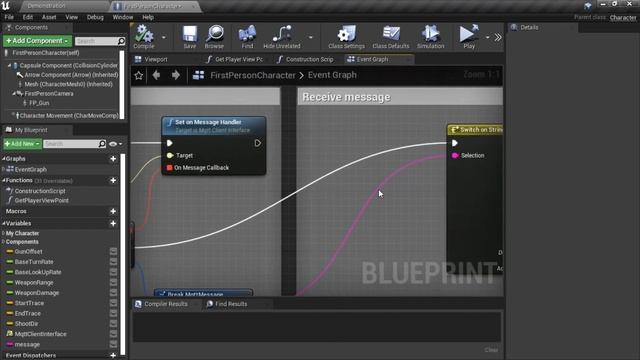Expand My Character variable category
This screenshot has height=360, width=640.
pos(4,233)
